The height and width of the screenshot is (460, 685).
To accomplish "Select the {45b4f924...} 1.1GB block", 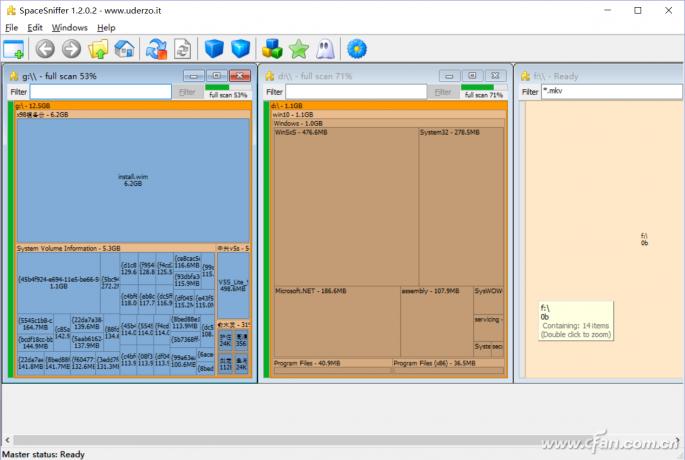I will [59, 282].
